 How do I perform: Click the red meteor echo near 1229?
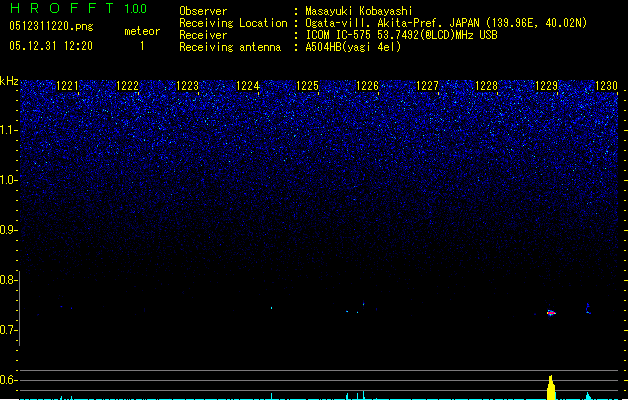click(x=551, y=313)
